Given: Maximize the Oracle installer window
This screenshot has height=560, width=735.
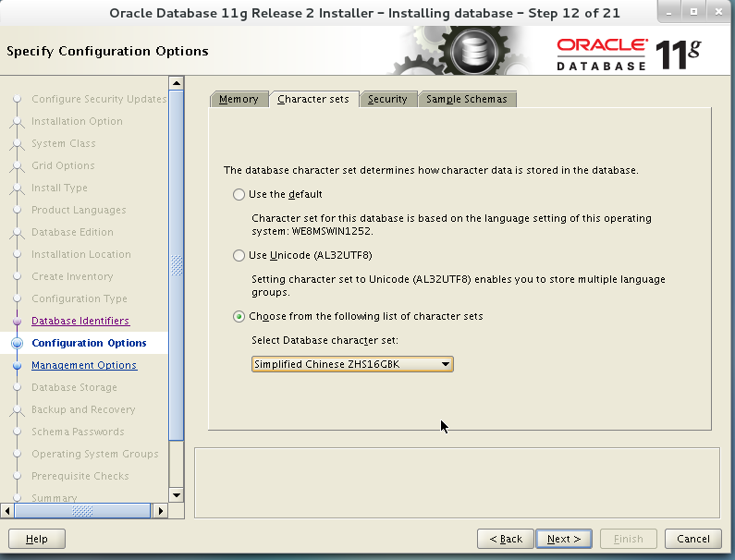Looking at the screenshot, I should point(693,12).
